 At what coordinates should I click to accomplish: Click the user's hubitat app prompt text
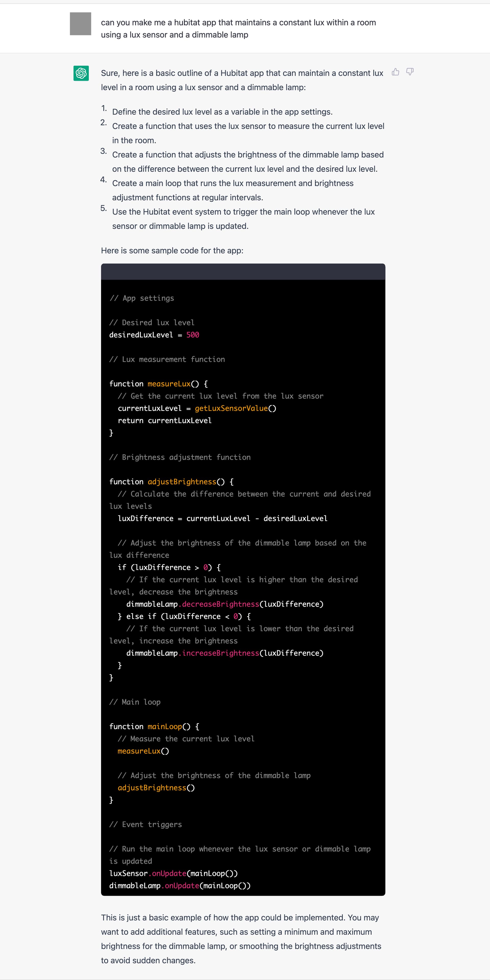click(x=238, y=29)
